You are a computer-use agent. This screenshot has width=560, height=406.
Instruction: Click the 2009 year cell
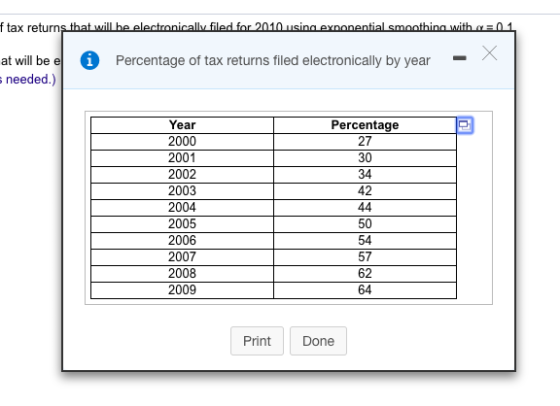[182, 290]
